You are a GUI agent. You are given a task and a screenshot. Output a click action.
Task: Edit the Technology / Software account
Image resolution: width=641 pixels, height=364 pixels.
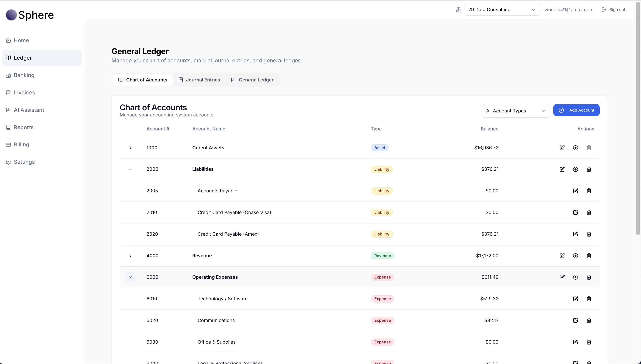click(575, 299)
